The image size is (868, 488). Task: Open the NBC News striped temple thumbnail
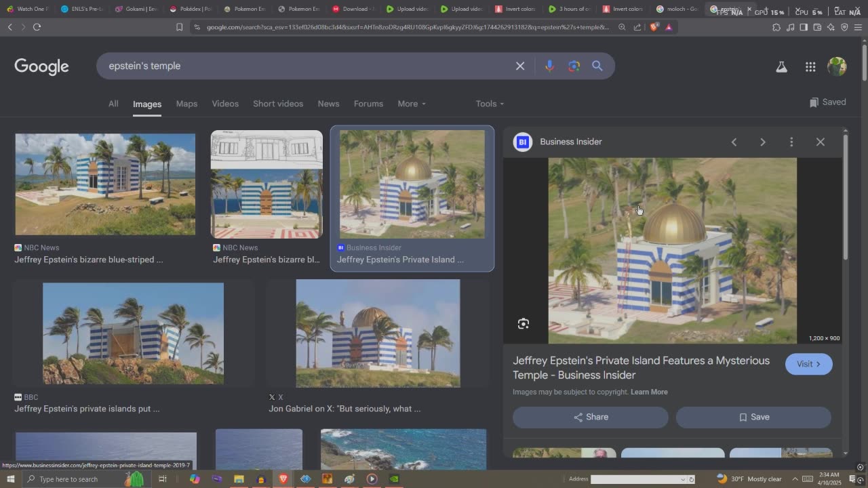point(105,184)
